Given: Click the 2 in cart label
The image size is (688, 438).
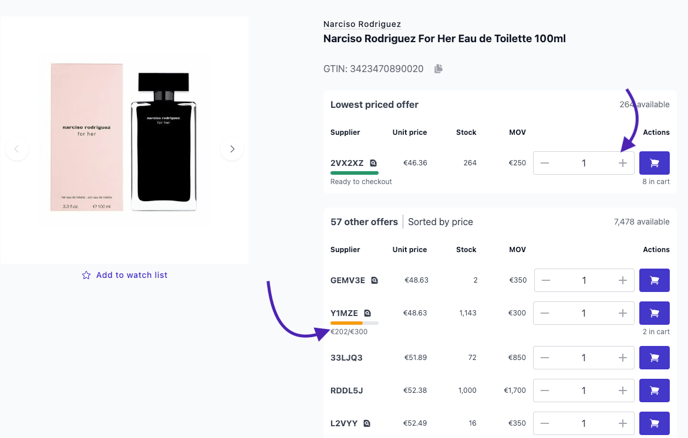Looking at the screenshot, I should coord(656,332).
